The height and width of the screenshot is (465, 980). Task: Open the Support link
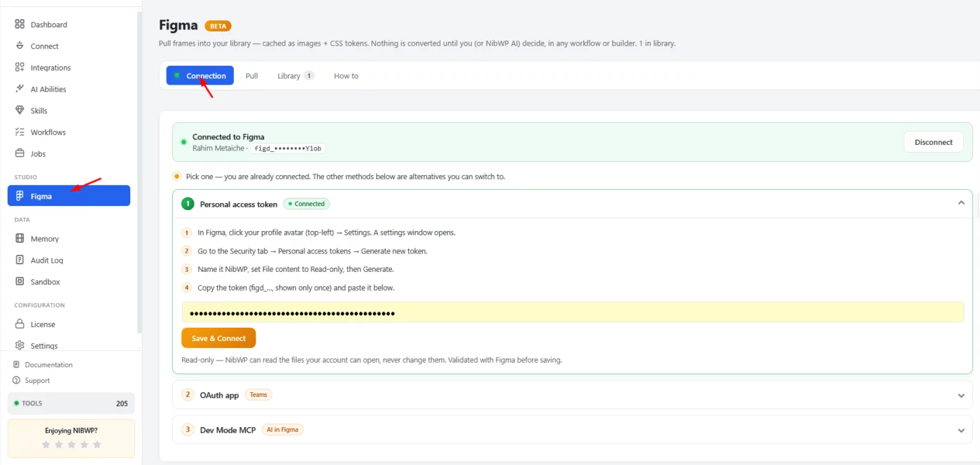[38, 381]
